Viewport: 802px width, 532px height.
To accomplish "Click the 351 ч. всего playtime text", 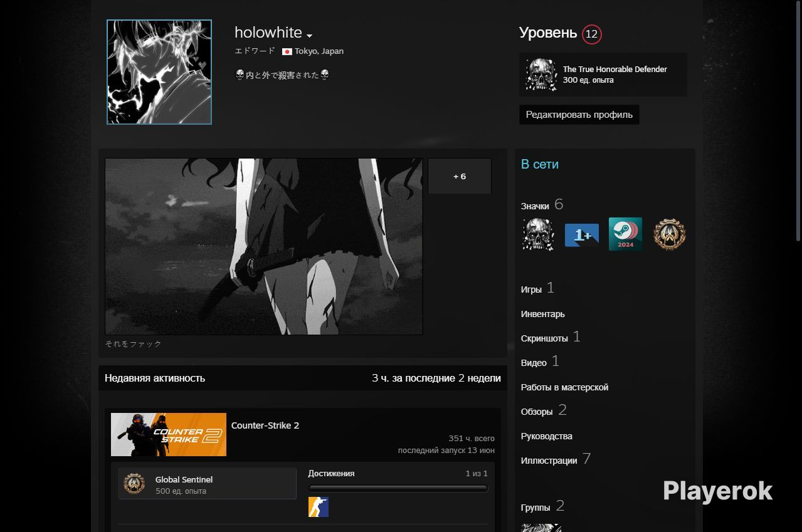I will click(472, 439).
